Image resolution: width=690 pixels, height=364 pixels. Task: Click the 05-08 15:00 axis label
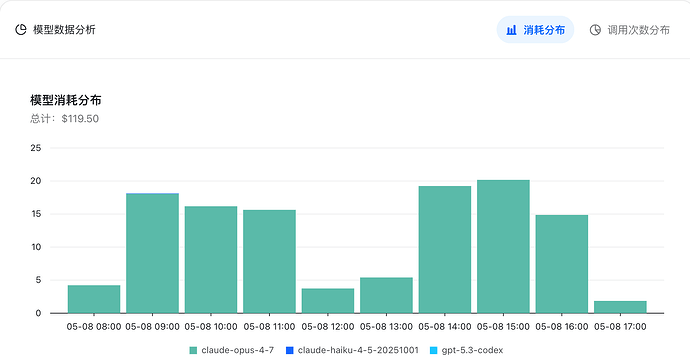503,327
